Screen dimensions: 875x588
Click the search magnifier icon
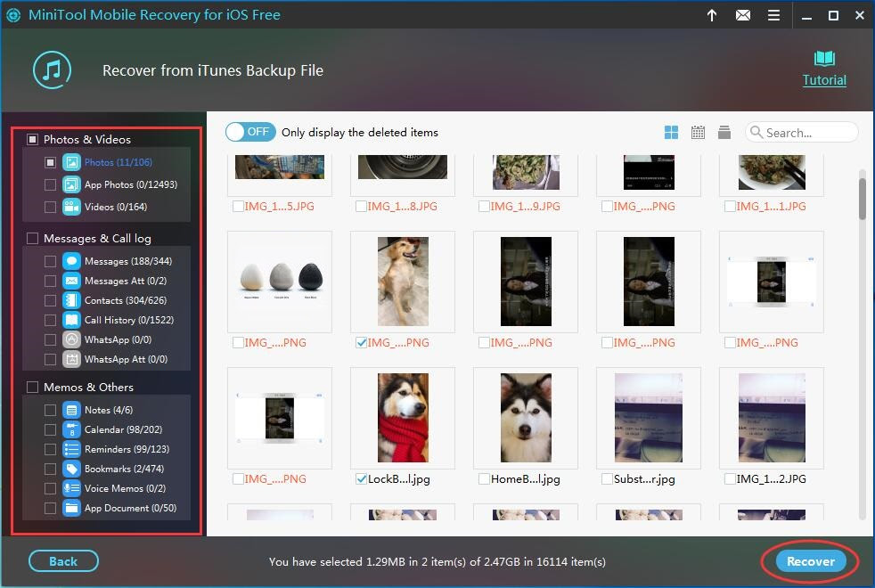tap(756, 132)
